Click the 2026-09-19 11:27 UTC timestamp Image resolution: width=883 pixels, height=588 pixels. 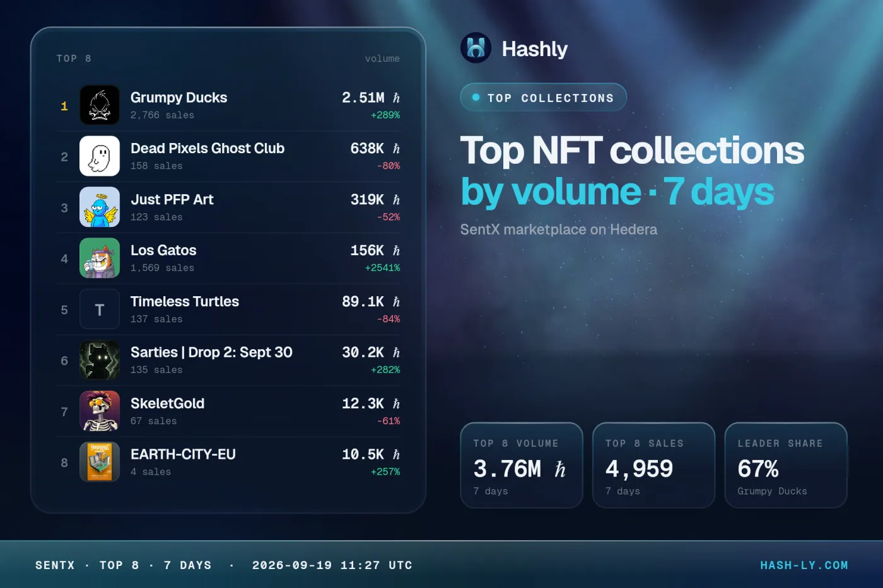pyautogui.click(x=332, y=565)
